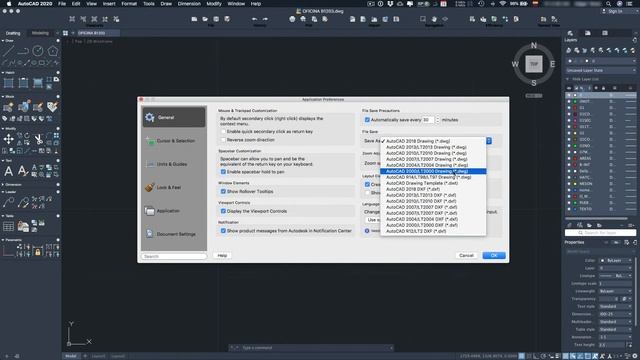The height and width of the screenshot is (360, 640).
Task: Click the Wi-Fi icon in macOS menu bar
Action: click(x=503, y=4)
